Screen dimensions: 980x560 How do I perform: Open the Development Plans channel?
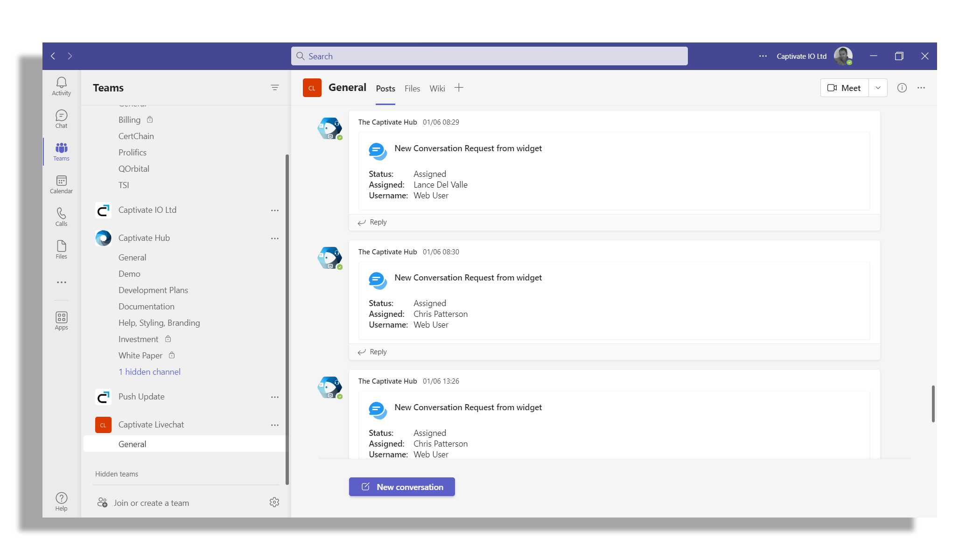153,290
